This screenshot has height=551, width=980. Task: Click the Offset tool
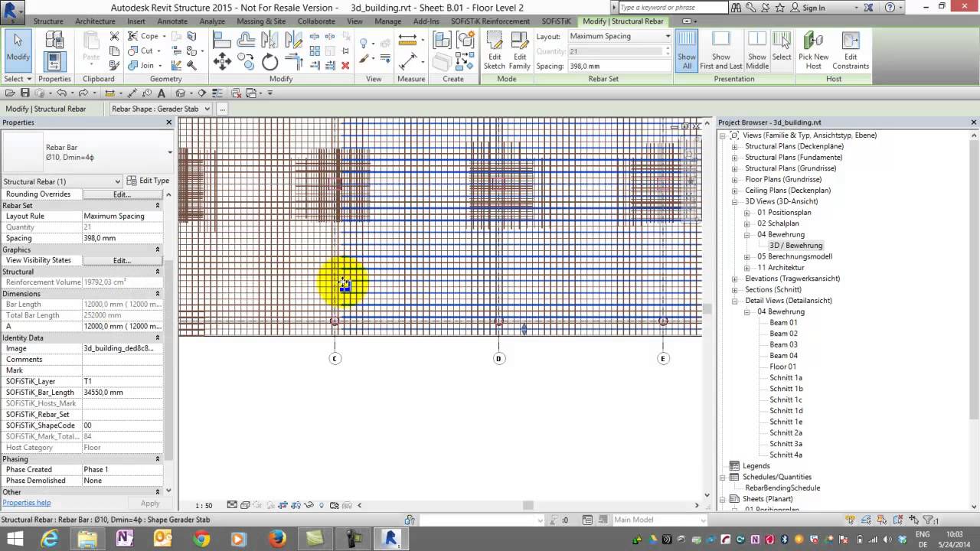pos(247,40)
